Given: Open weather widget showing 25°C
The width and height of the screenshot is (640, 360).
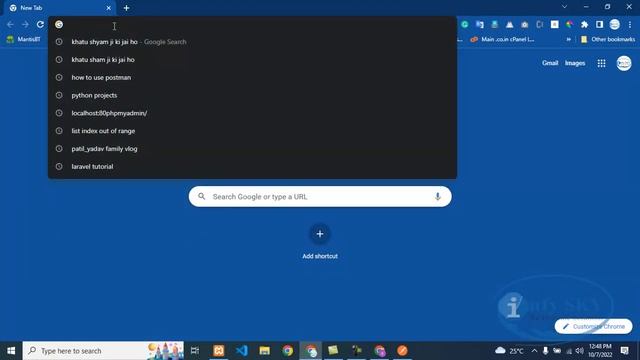Looking at the screenshot, I should click(x=509, y=351).
